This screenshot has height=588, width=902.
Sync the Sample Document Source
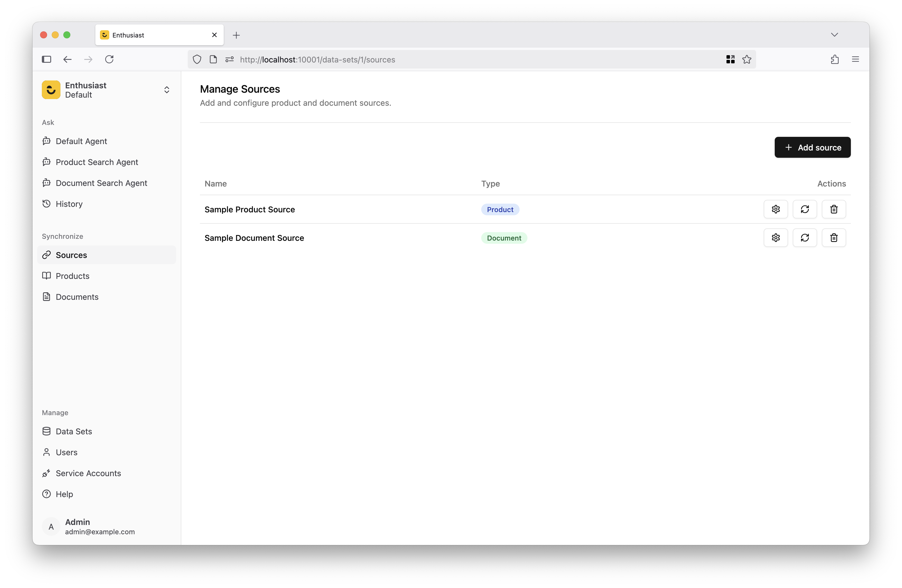(x=805, y=238)
